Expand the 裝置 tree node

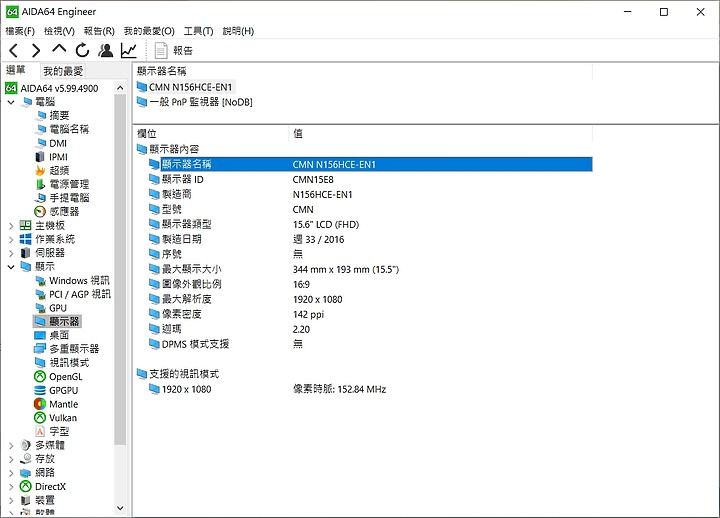(11, 500)
